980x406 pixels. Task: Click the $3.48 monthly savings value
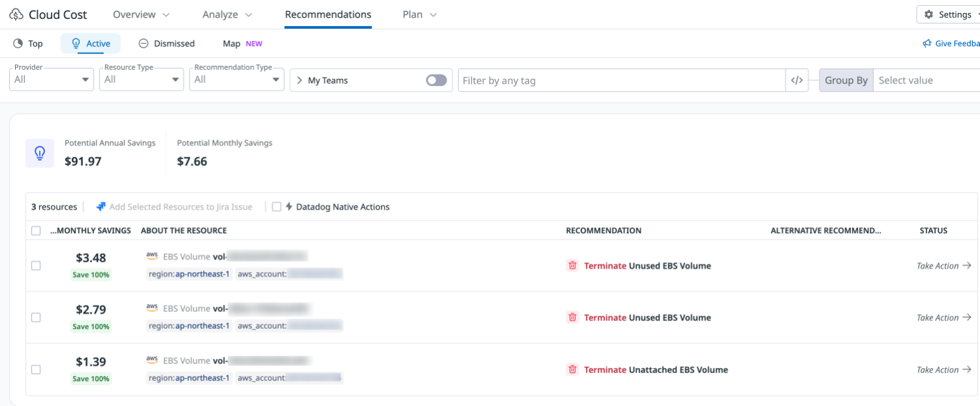click(91, 258)
